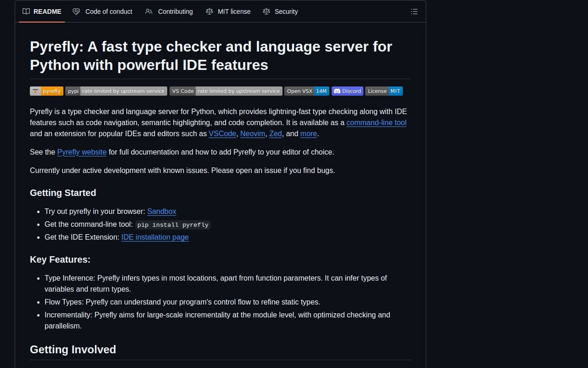
Task: Open the README outline via the list icon
Action: pyautogui.click(x=414, y=11)
